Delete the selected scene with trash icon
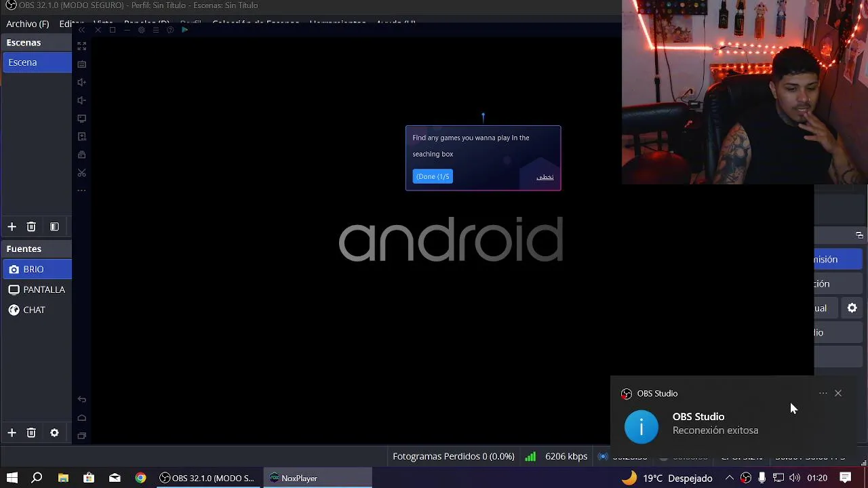 [x=31, y=227]
